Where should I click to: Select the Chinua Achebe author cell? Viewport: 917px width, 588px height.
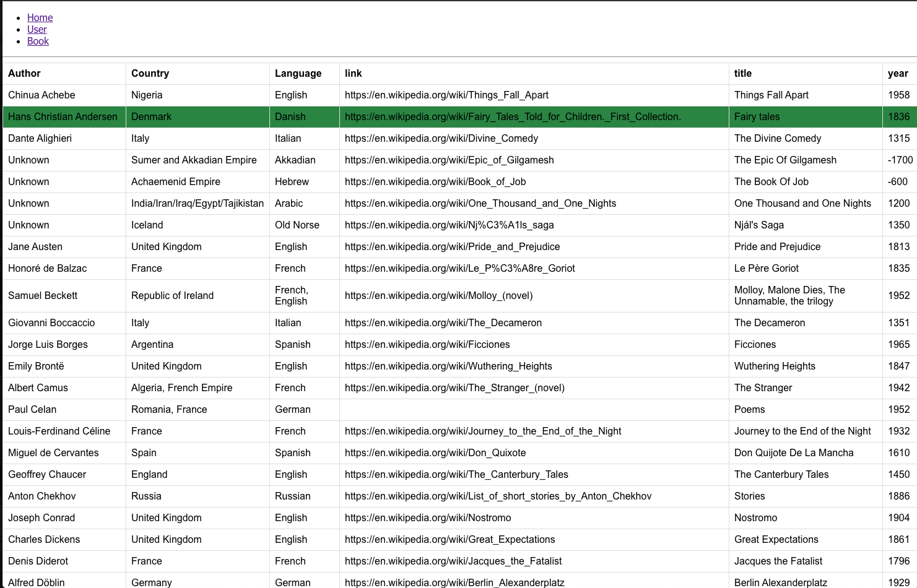coord(64,95)
